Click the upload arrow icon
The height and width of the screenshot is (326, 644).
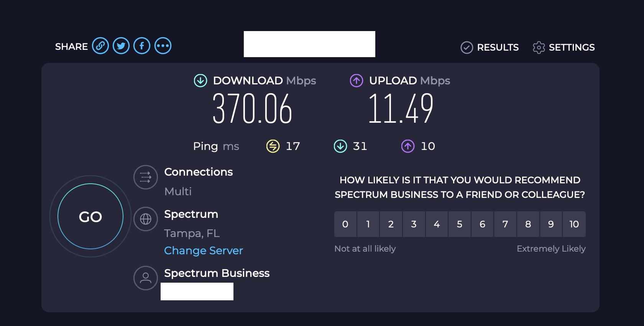click(x=356, y=81)
